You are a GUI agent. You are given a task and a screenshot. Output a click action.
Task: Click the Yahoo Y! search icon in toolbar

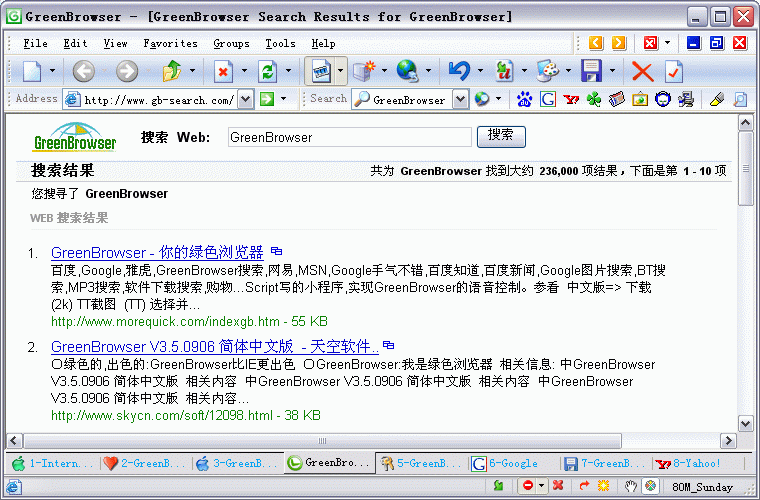coord(571,99)
